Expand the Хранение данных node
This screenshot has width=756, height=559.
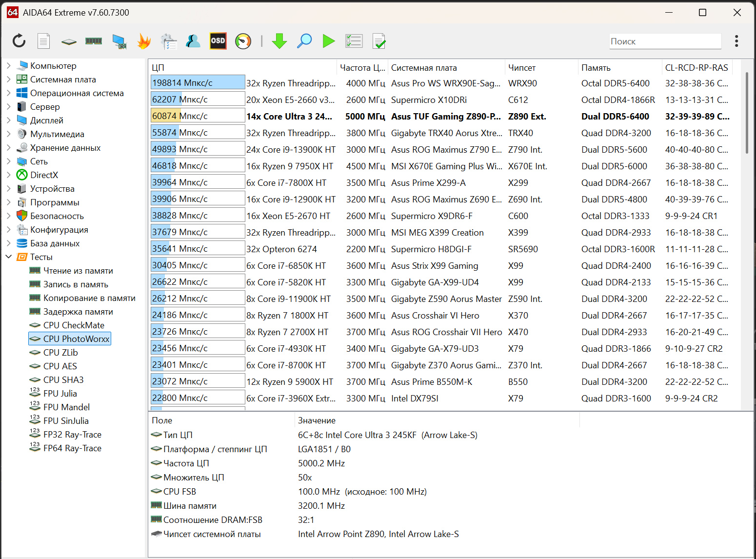[x=8, y=147]
